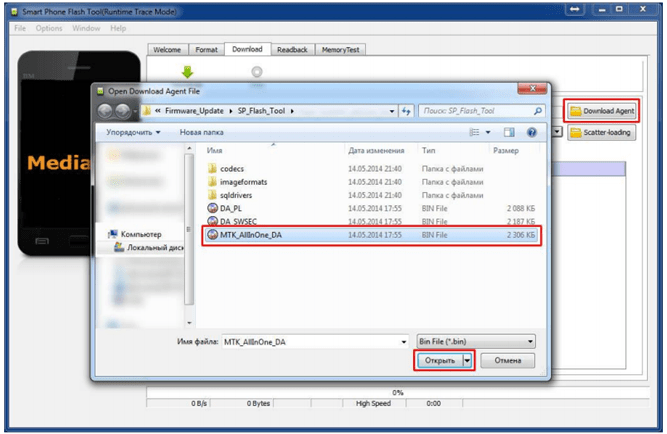Click the Back navigation arrow in dialog
The width and height of the screenshot is (667, 434).
[106, 111]
